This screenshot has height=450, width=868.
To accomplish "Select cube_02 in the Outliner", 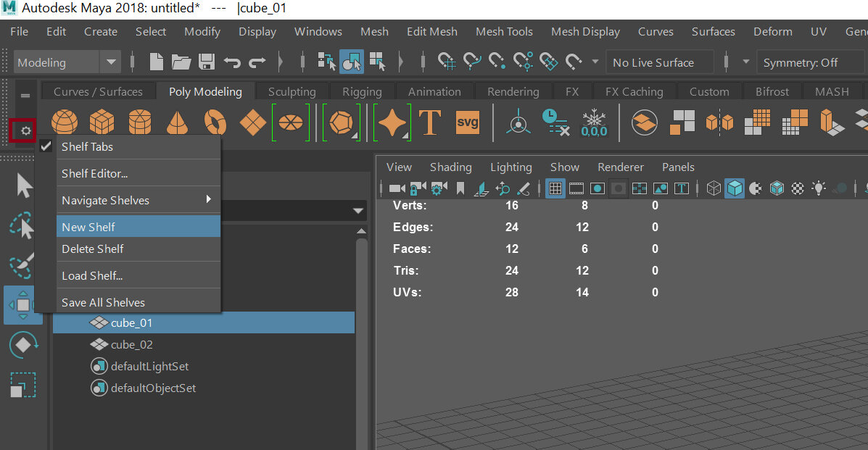I will pos(131,344).
